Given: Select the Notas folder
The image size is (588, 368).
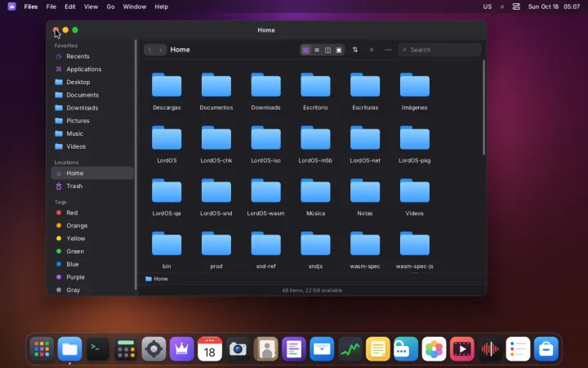Looking at the screenshot, I should coord(365,198).
